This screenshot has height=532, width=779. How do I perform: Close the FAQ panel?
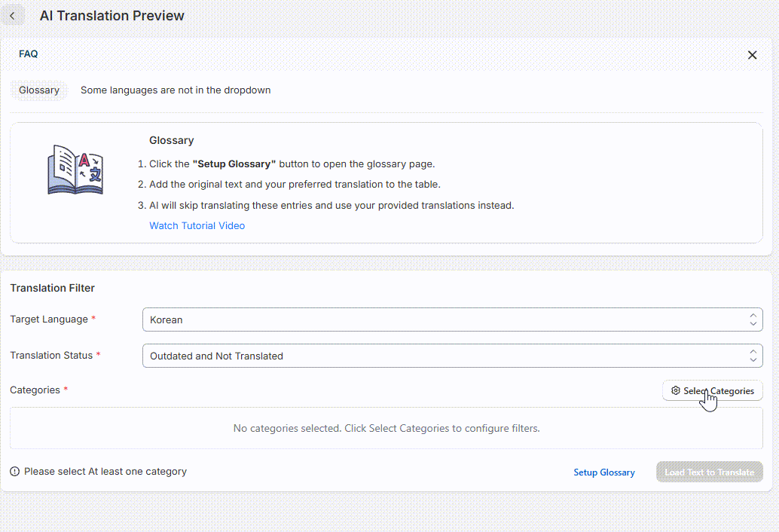tap(752, 55)
